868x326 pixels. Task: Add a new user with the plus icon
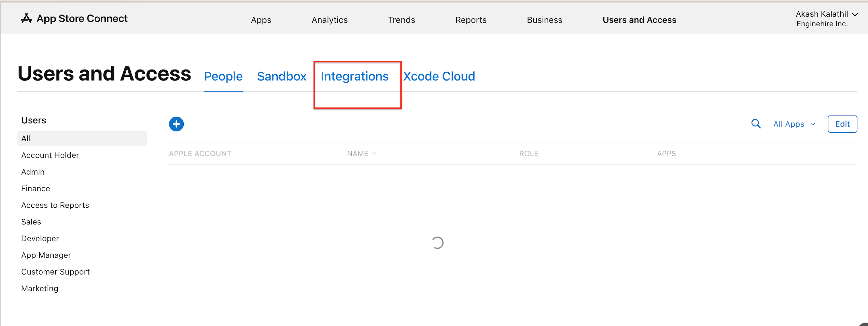coord(176,124)
